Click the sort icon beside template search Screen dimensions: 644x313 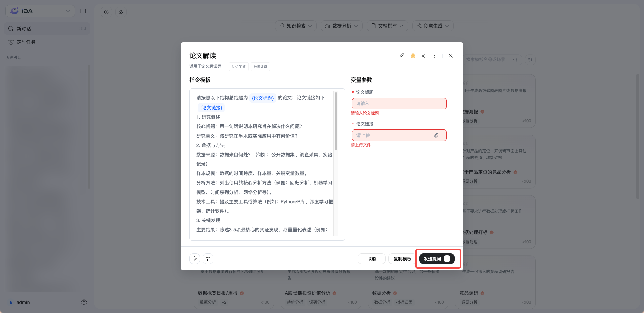click(x=530, y=60)
